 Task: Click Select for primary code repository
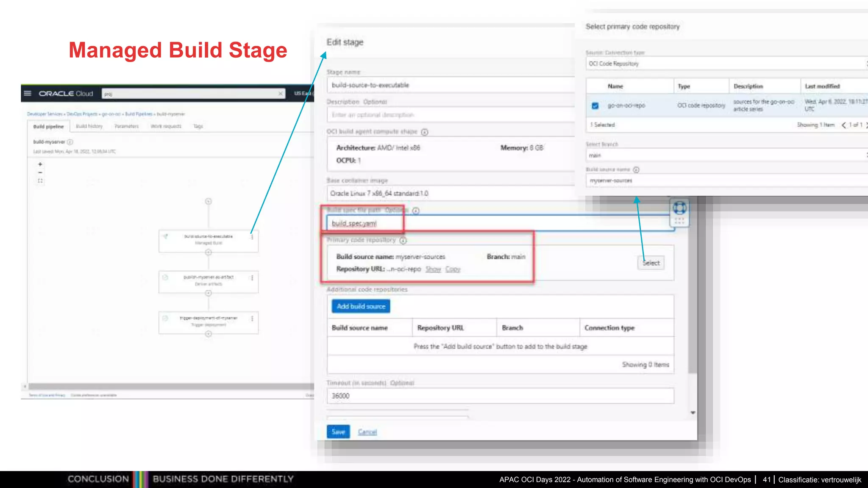click(x=651, y=263)
